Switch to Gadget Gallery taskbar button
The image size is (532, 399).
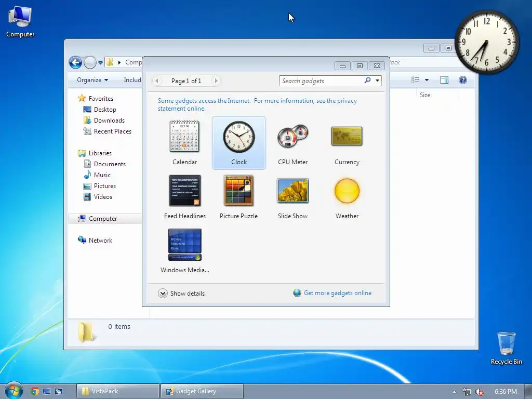point(202,391)
